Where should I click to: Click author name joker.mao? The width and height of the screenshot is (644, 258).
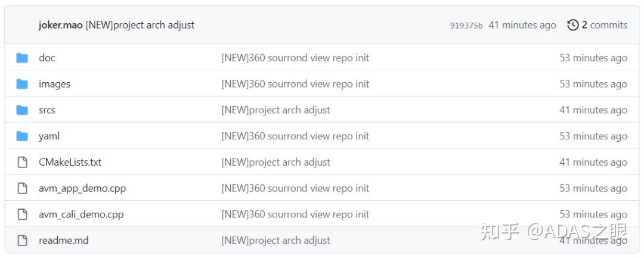(x=61, y=25)
